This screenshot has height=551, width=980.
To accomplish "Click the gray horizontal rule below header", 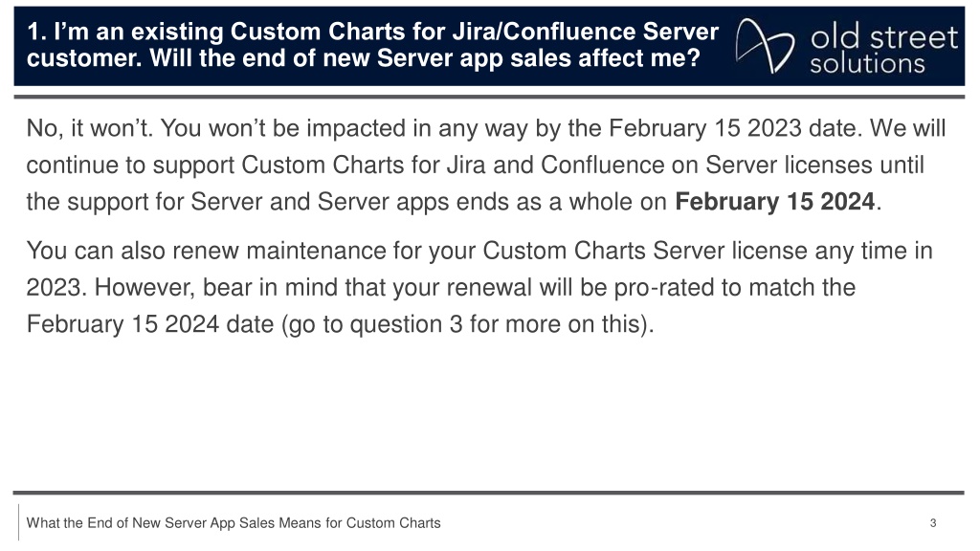I will 489,97.
